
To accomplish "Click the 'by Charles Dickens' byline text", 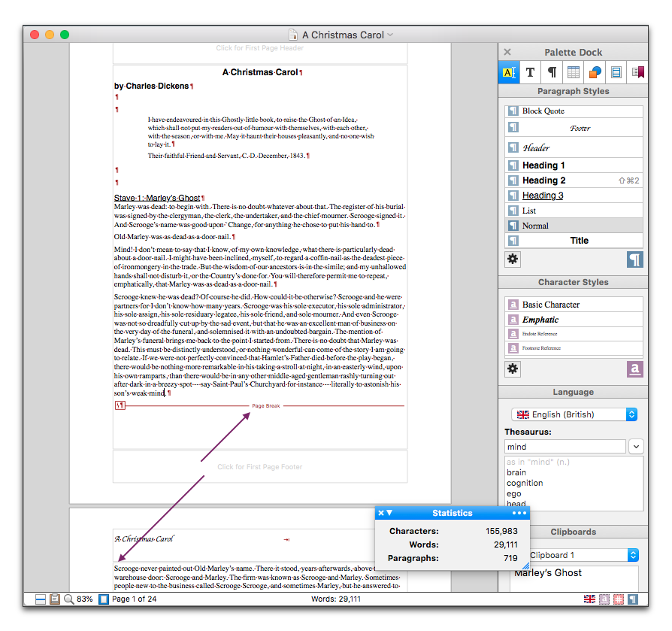I will 151,86.
